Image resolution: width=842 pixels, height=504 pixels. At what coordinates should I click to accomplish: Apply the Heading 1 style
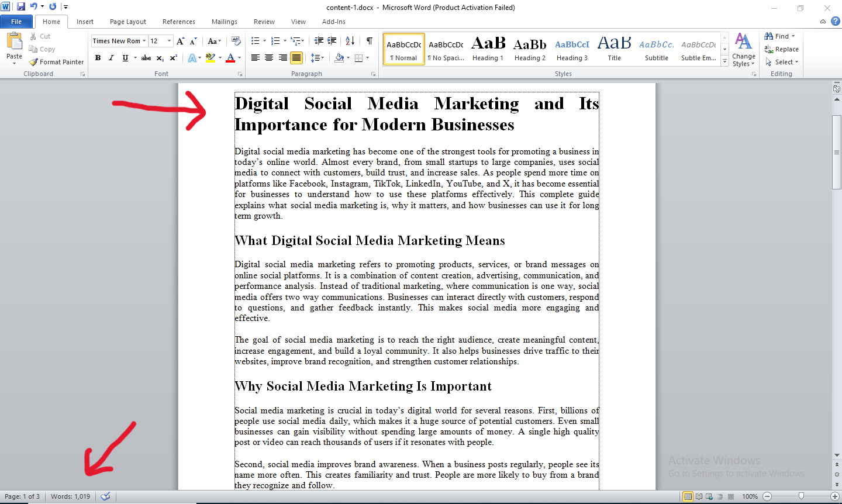click(x=488, y=49)
